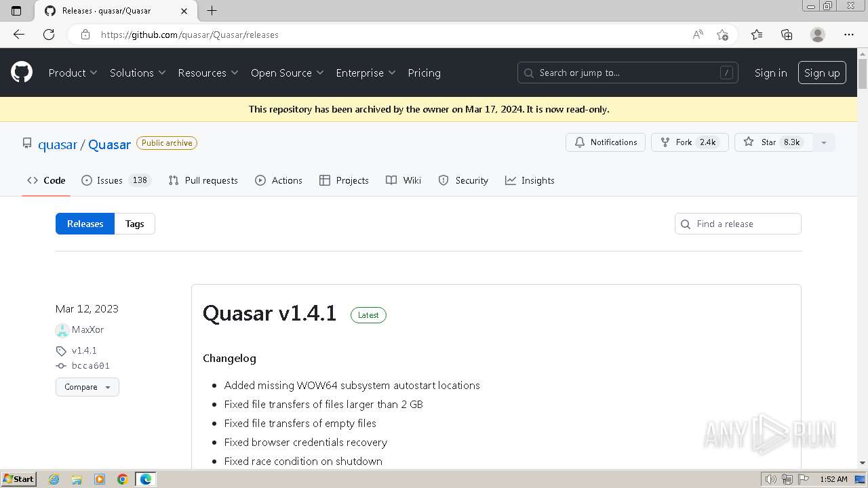
Task: Switch to the Actions tab
Action: click(x=279, y=180)
